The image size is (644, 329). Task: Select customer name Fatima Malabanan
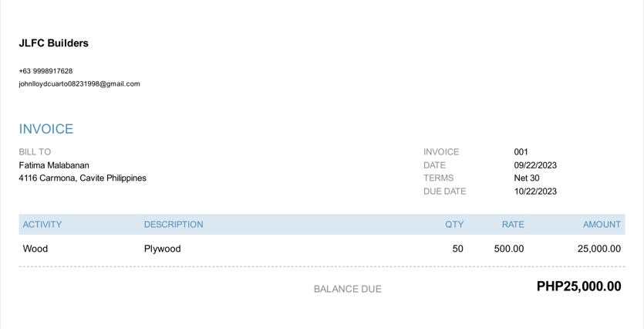pos(54,165)
